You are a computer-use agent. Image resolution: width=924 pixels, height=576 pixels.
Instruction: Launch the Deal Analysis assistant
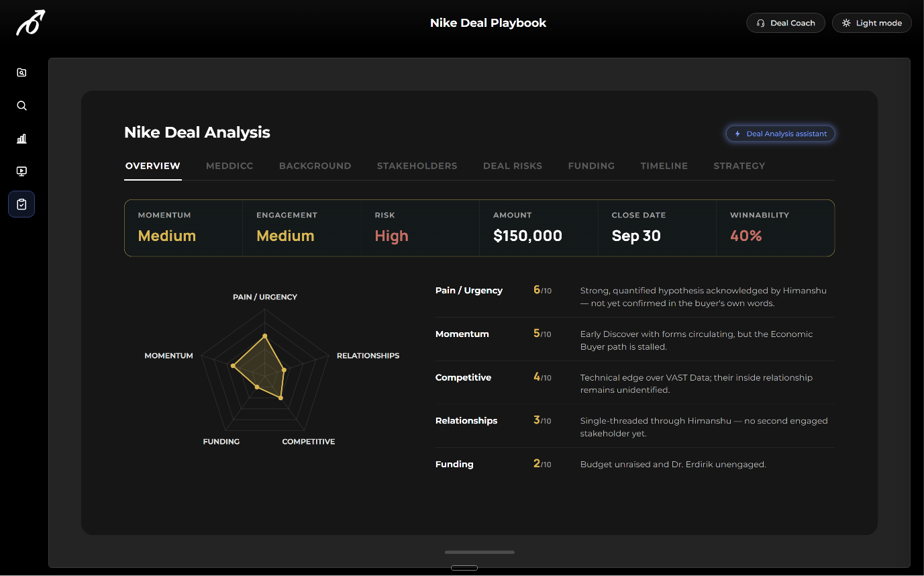(x=780, y=134)
